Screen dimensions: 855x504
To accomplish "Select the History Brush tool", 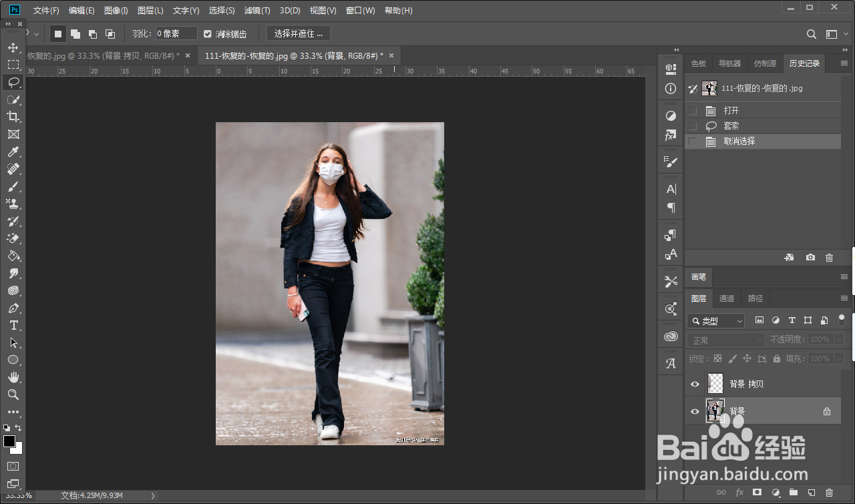I will [13, 221].
